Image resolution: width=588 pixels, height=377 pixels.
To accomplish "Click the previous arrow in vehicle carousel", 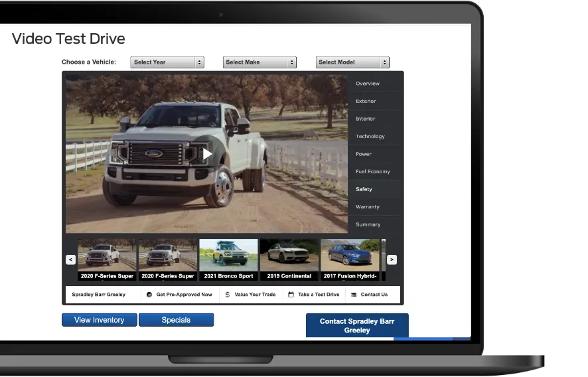I will point(70,260).
